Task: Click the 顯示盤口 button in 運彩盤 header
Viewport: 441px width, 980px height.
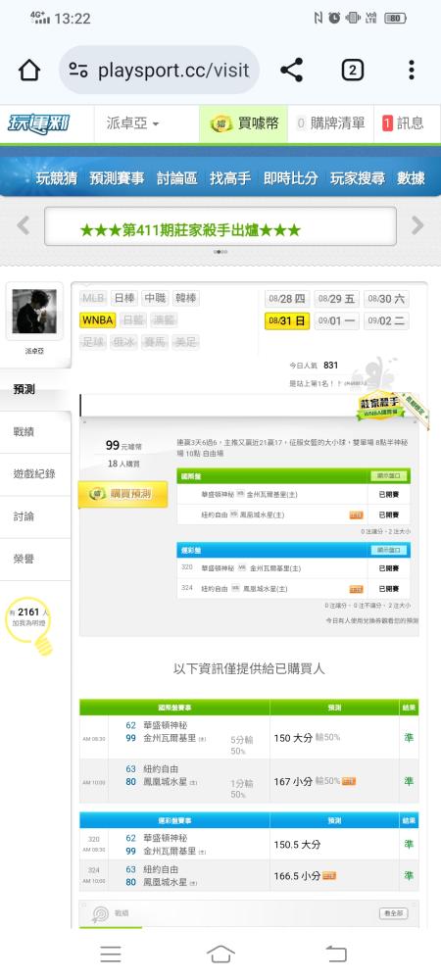Action: 389,551
